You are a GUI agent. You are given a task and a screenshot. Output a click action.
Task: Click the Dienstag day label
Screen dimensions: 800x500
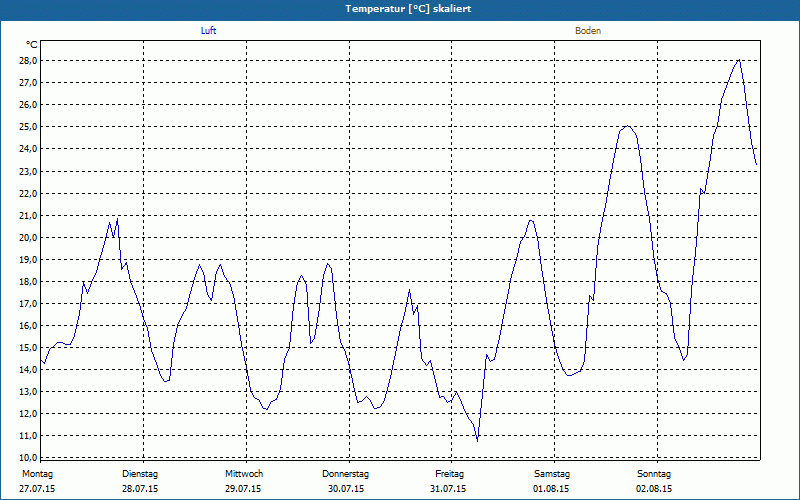point(140,474)
